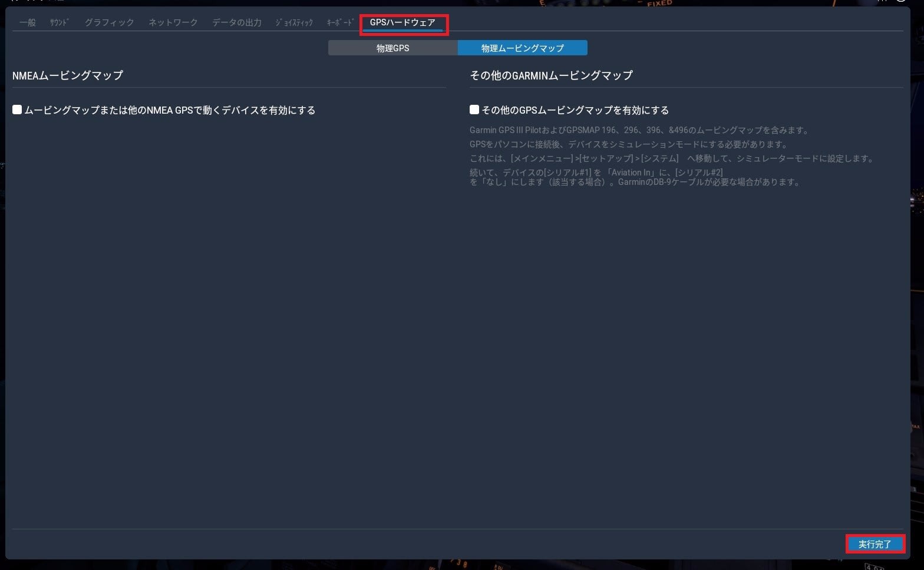
Task: Switch to the キーボード tab
Action: (x=340, y=22)
